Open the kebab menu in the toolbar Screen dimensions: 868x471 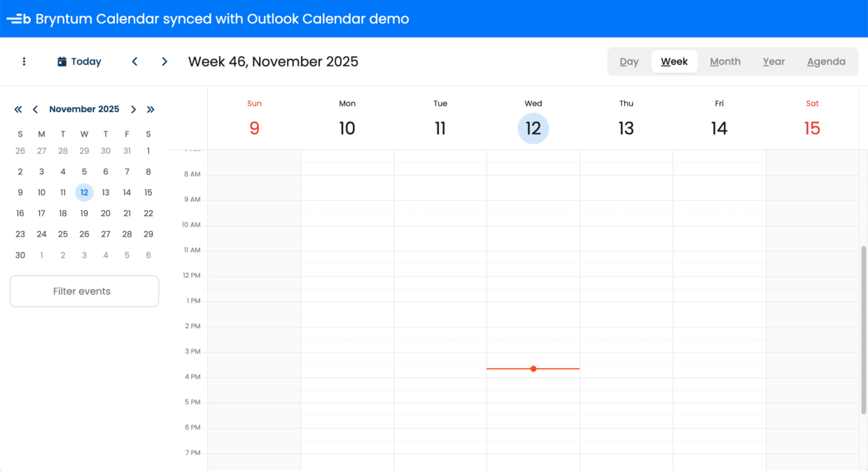click(x=24, y=62)
